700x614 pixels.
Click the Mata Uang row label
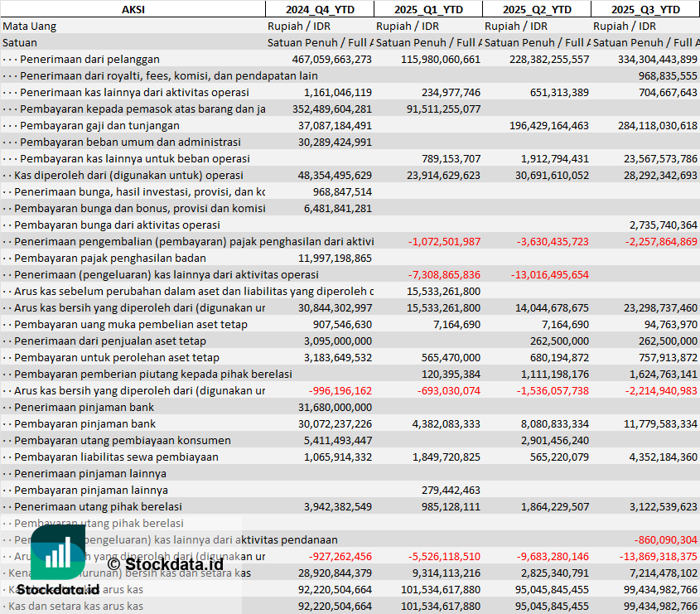(30, 26)
